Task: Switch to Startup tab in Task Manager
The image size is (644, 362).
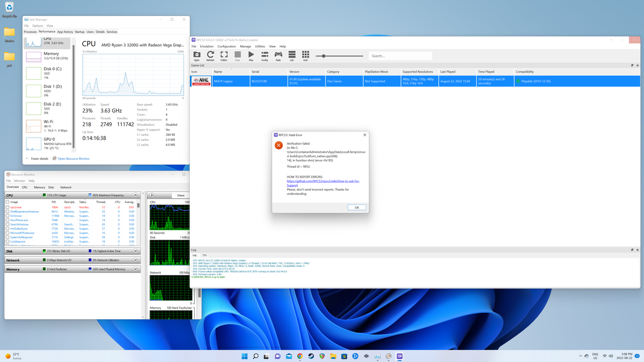Action: point(79,32)
